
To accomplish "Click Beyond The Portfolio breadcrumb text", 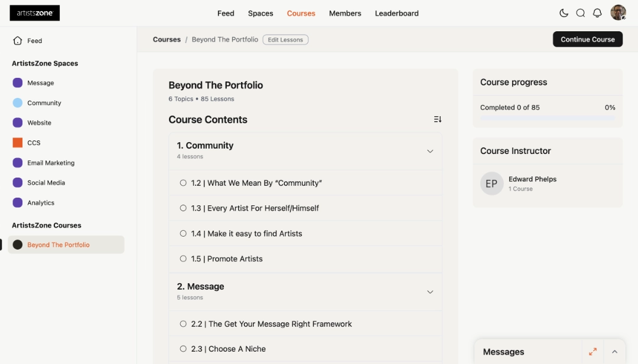I will (x=225, y=40).
